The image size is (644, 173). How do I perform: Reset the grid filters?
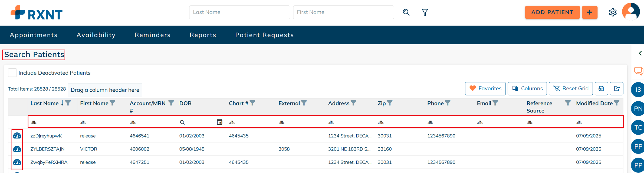(x=571, y=89)
